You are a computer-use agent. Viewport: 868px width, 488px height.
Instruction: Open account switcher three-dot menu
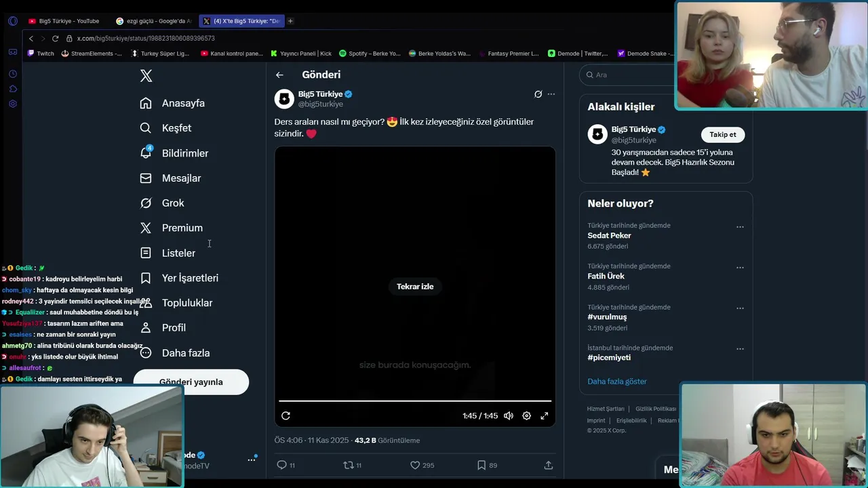[252, 460]
